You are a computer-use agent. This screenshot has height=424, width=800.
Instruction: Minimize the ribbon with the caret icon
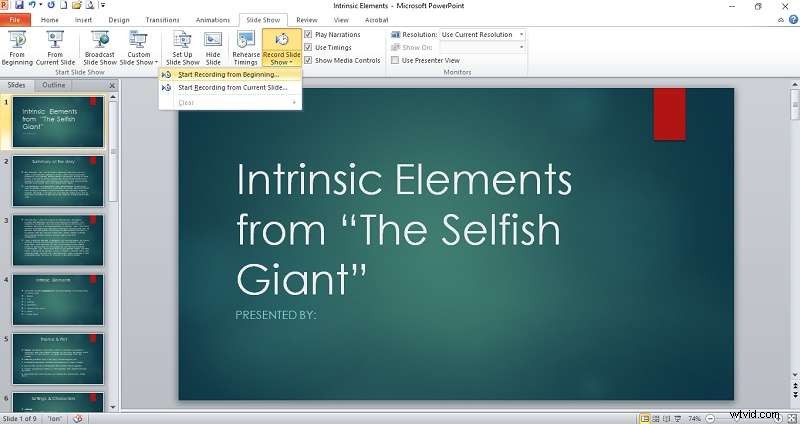click(781, 20)
